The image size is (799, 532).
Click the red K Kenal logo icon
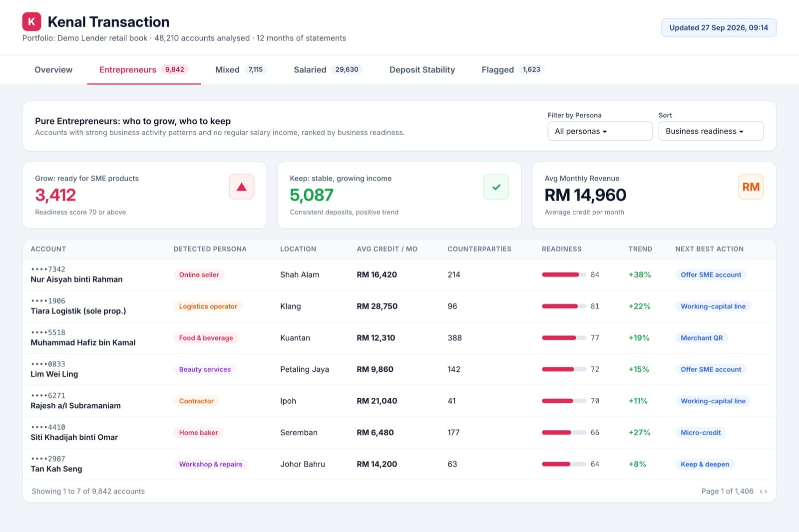pos(31,21)
